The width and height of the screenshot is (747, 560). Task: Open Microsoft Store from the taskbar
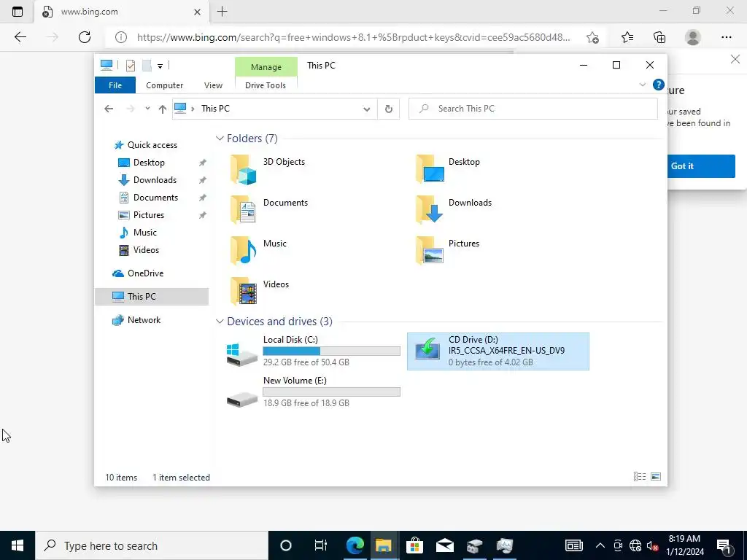click(x=414, y=545)
